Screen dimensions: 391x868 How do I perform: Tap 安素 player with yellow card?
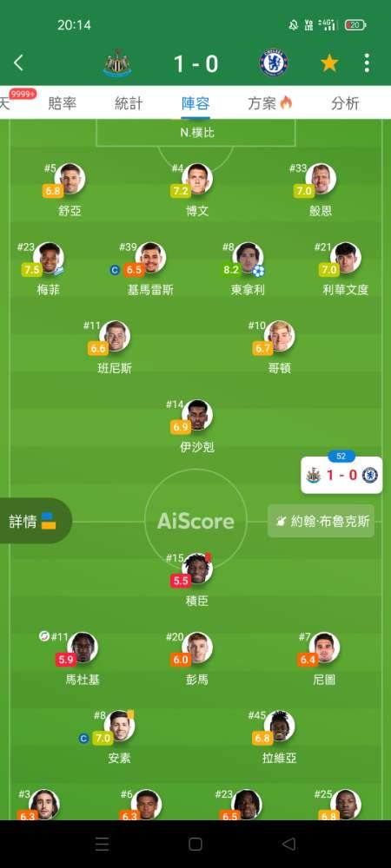pos(119,726)
